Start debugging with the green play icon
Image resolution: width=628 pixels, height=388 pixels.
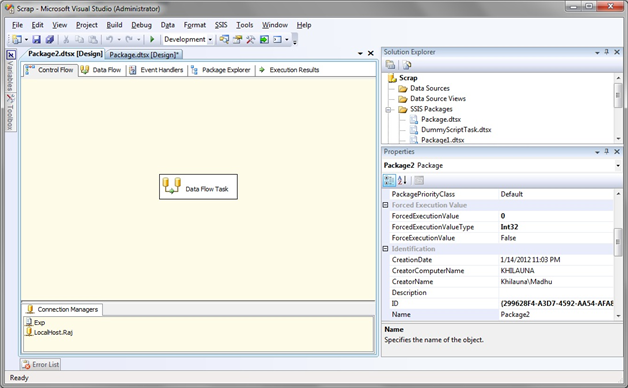coord(152,39)
